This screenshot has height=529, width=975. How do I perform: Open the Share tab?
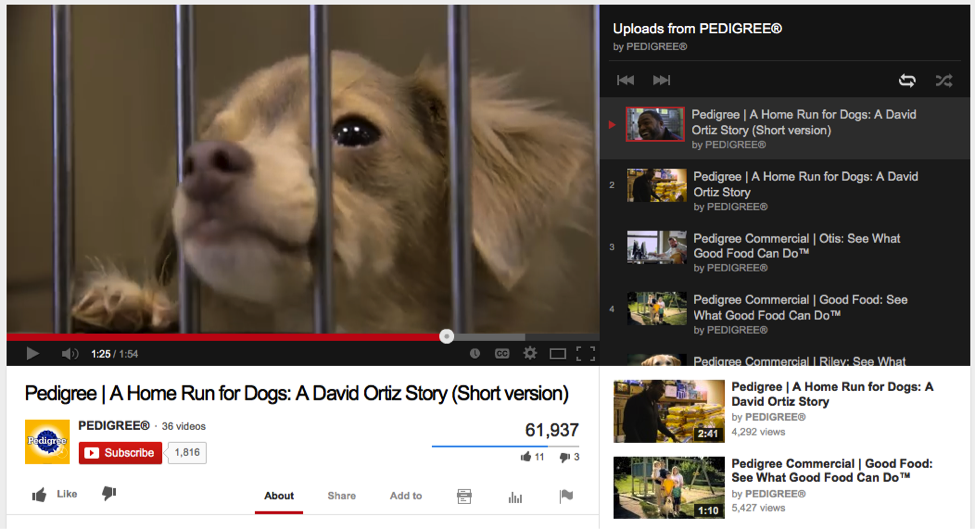tap(341, 495)
